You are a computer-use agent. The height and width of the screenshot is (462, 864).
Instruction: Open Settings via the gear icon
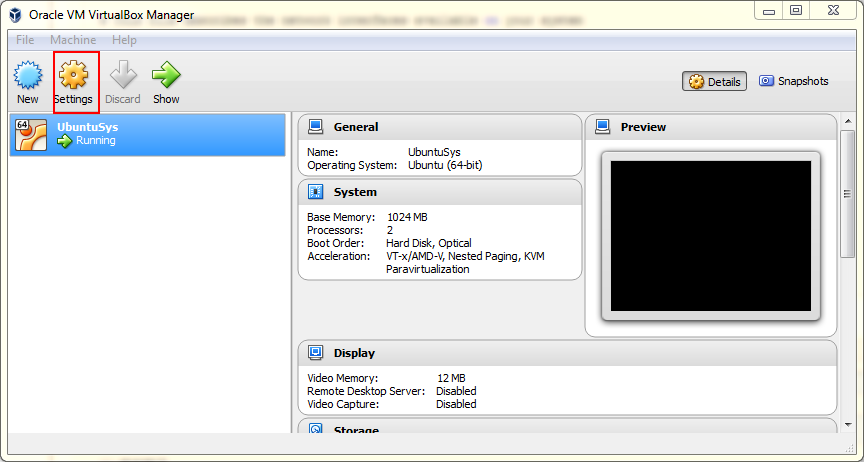74,76
